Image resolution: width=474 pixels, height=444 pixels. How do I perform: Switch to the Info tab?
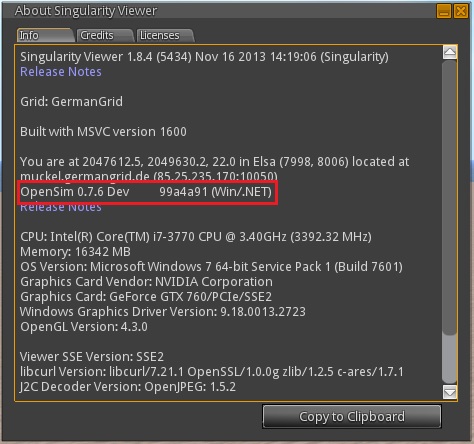pyautogui.click(x=45, y=35)
